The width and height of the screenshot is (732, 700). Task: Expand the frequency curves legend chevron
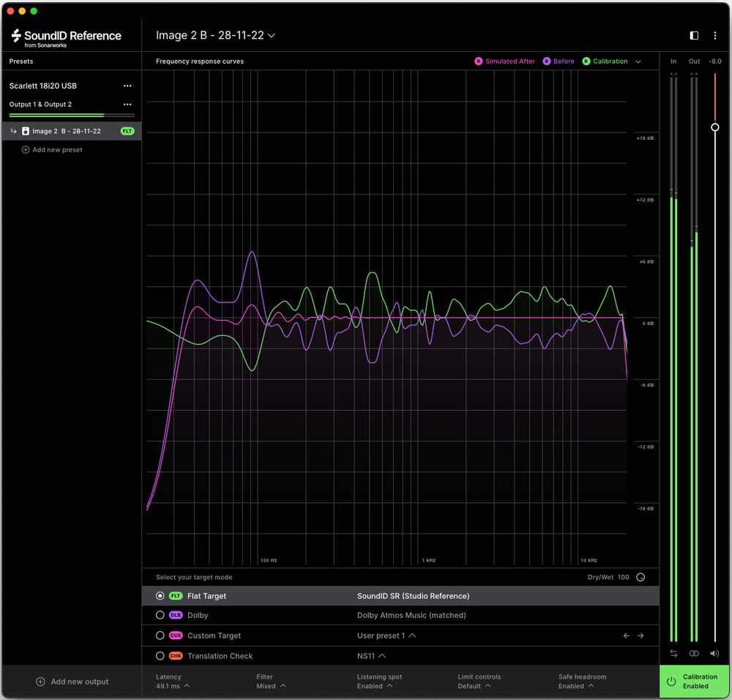(x=638, y=62)
